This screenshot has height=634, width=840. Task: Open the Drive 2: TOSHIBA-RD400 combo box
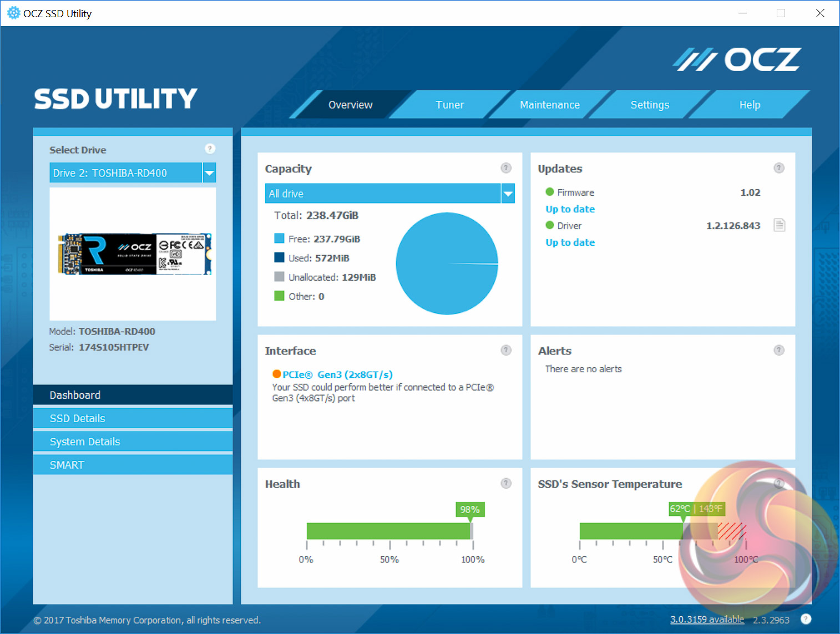[133, 173]
